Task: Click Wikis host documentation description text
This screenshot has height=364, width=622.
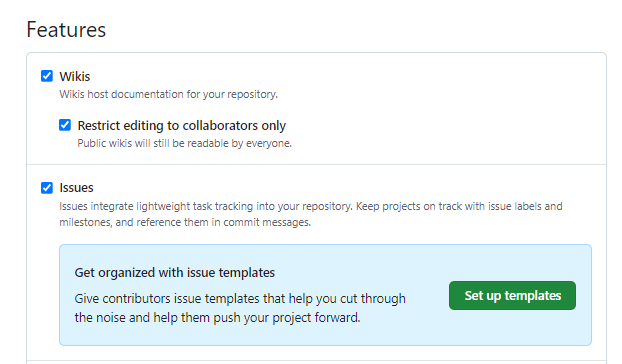Action: (169, 94)
